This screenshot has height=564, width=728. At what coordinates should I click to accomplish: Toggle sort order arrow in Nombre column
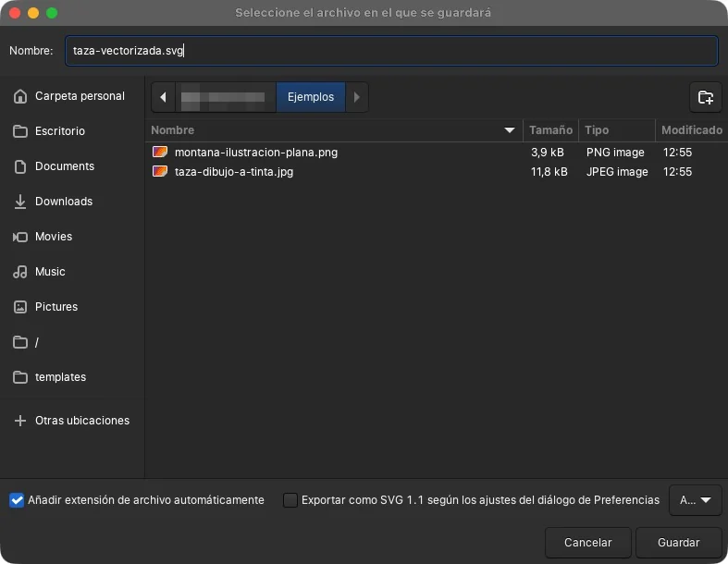pyautogui.click(x=510, y=130)
